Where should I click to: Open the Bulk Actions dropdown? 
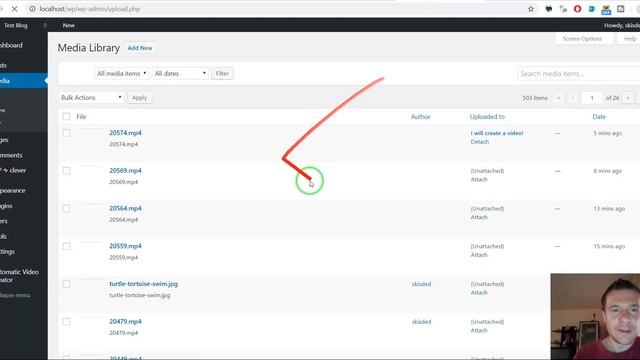(x=91, y=98)
